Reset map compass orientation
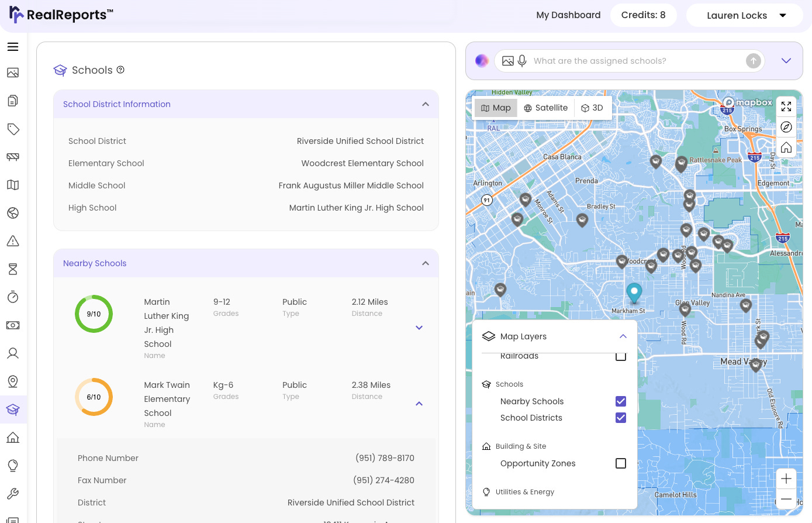The height and width of the screenshot is (523, 812). (x=786, y=127)
